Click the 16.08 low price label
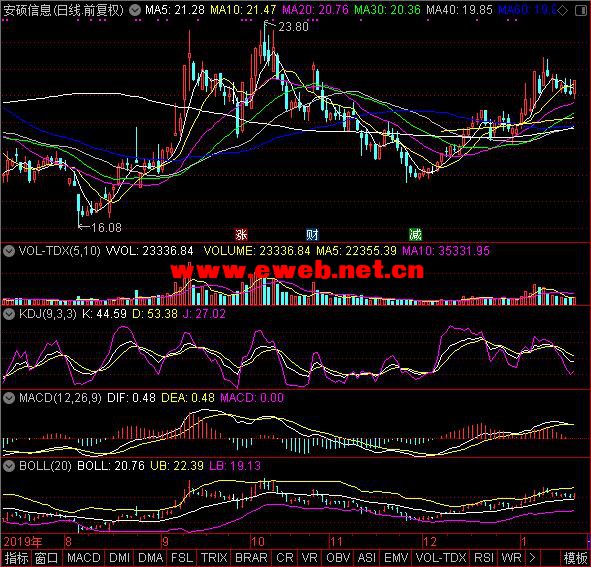 click(x=107, y=228)
